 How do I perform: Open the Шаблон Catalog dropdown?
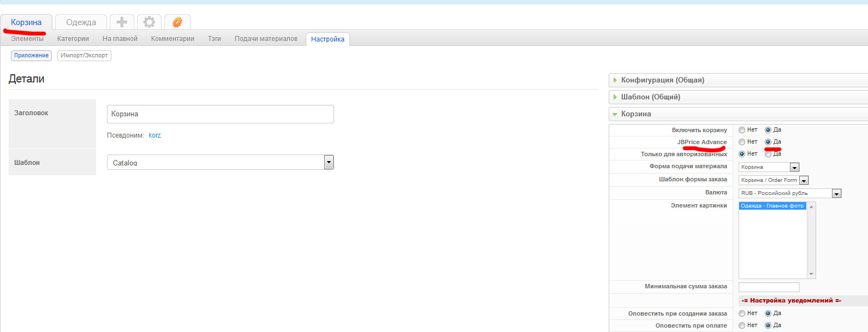329,162
